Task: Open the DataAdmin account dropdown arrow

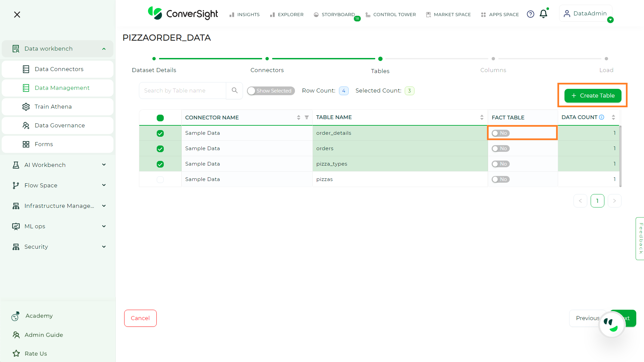Action: pos(610,20)
